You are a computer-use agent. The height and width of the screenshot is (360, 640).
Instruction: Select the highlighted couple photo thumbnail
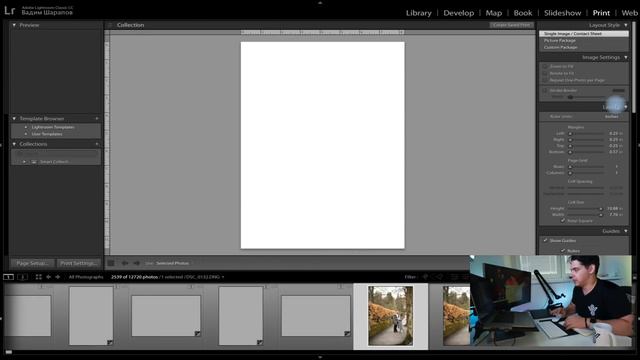390,316
